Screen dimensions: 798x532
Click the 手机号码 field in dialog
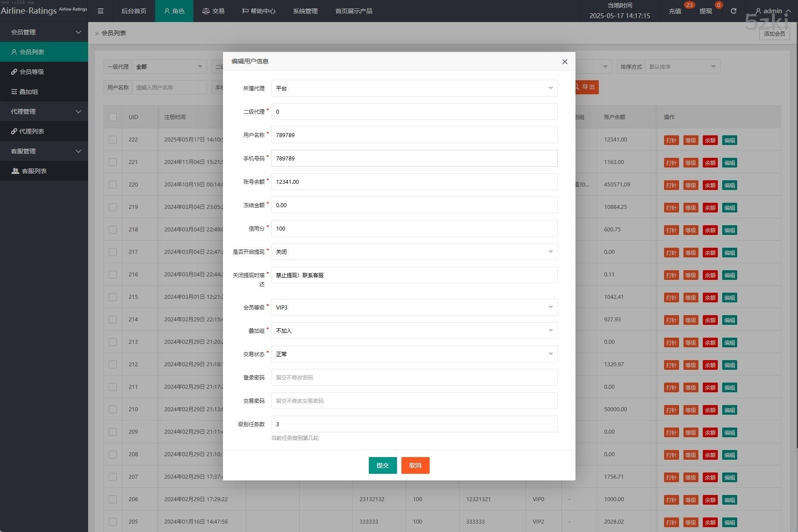(414, 158)
